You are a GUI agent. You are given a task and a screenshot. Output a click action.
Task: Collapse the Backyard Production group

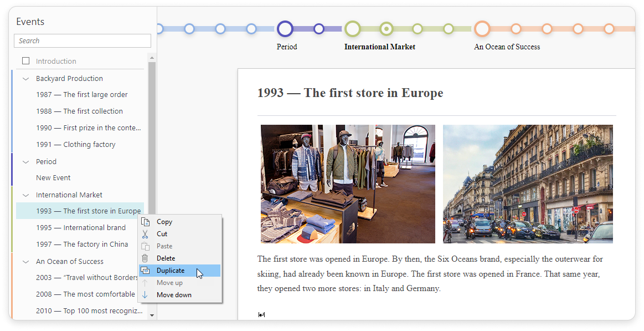[x=26, y=79]
